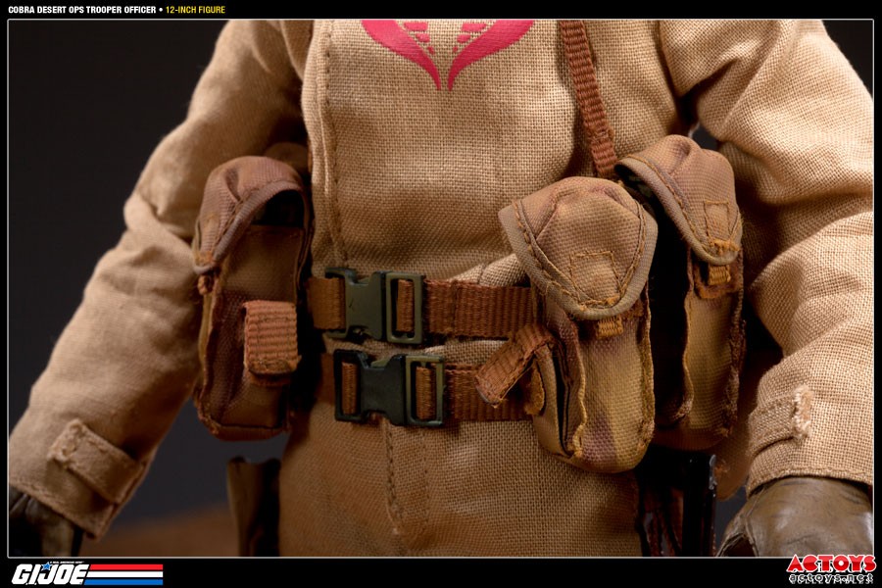Select the yellow 12-Inch Figure caption
Viewport: 882px width, 588px height.
click(195, 10)
